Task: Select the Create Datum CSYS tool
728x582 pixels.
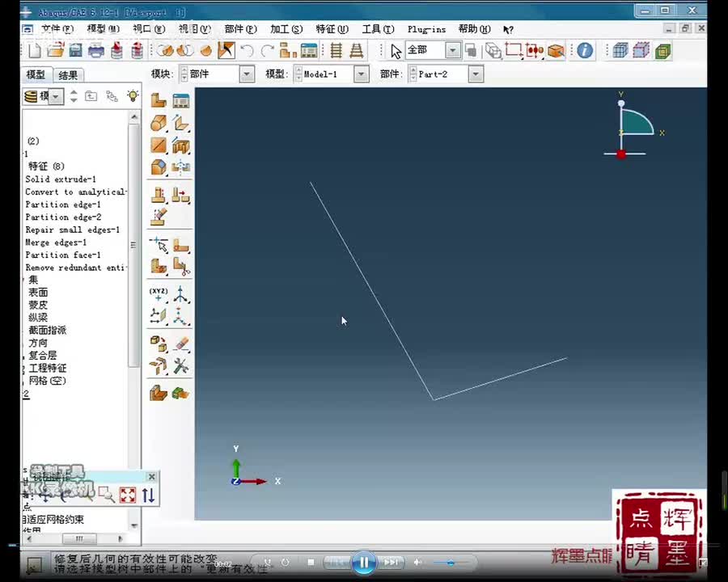Action: coord(180,316)
